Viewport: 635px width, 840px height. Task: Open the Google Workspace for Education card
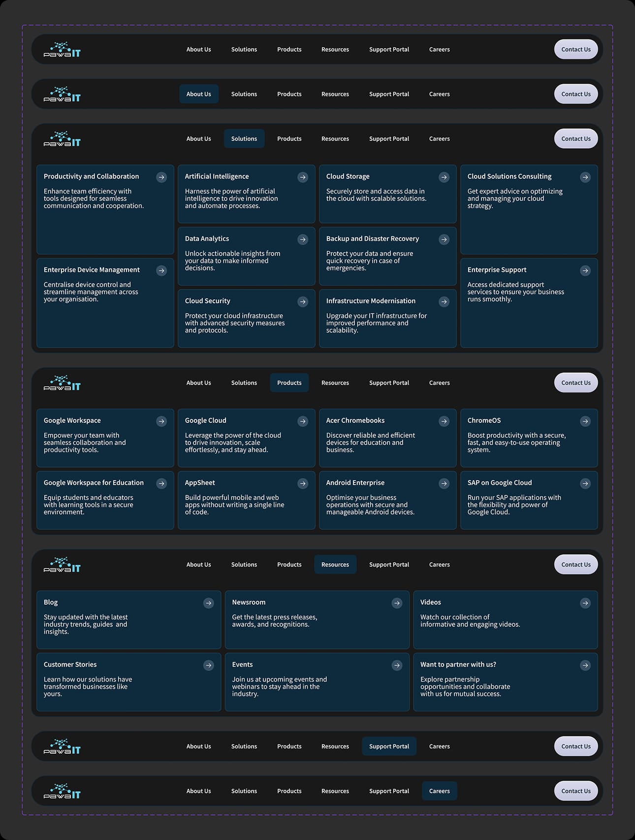tap(94, 483)
